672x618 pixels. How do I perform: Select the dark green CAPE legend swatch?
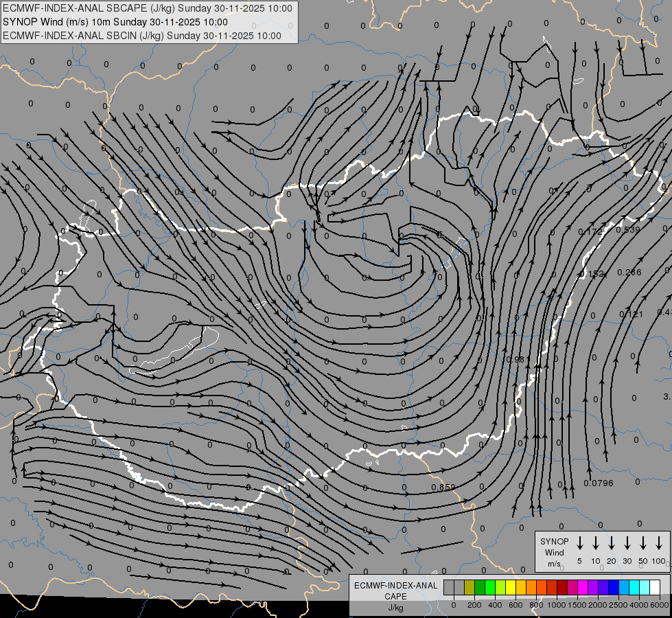[x=480, y=587]
